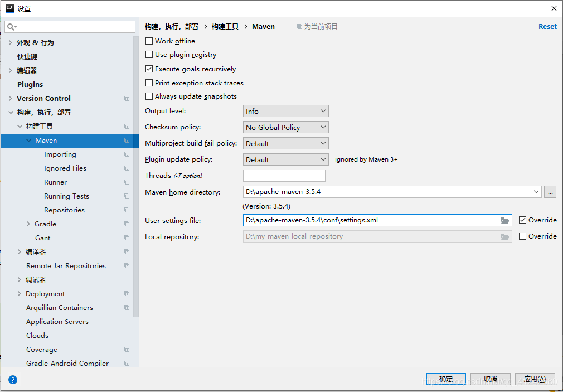Click the project-level copy icon beside Repositories
This screenshot has height=392, width=563.
tap(127, 210)
